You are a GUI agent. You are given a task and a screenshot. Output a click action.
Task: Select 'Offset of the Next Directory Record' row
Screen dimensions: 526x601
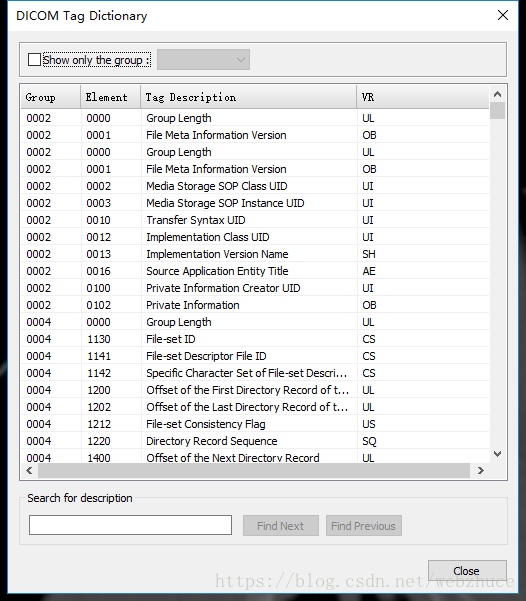255,457
